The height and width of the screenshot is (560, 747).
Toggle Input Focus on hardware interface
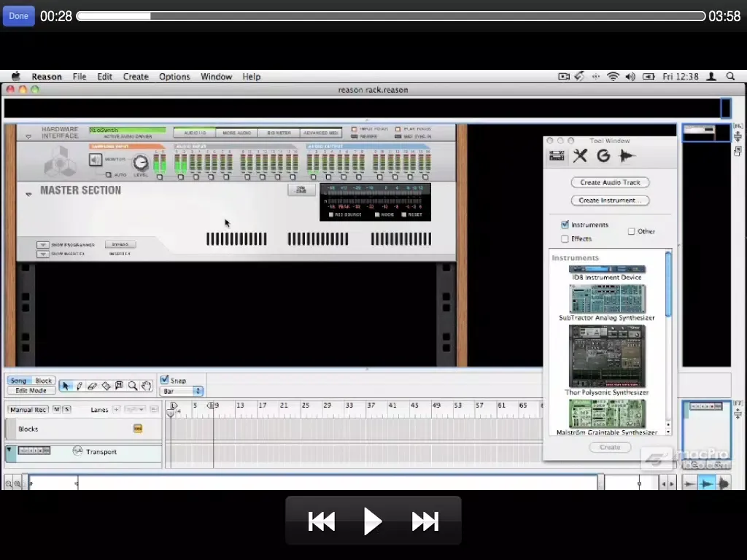click(x=354, y=129)
